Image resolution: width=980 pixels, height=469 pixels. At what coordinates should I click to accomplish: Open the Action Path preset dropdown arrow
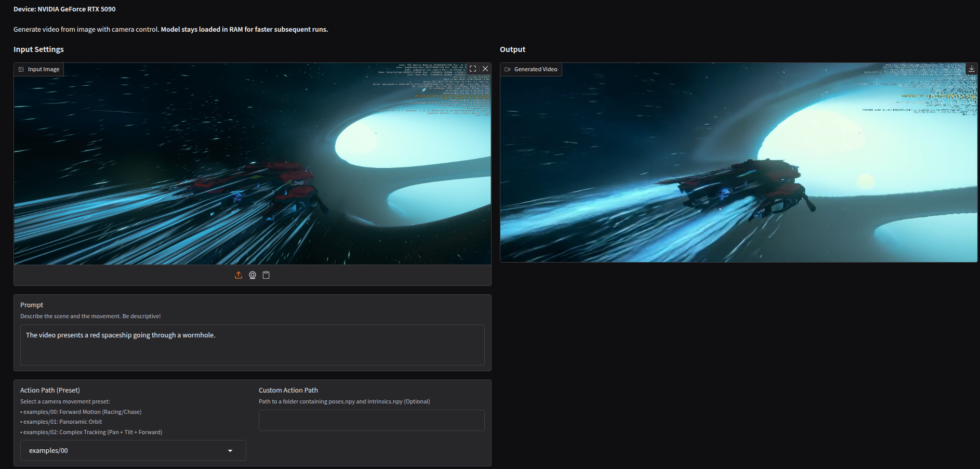[230, 451]
